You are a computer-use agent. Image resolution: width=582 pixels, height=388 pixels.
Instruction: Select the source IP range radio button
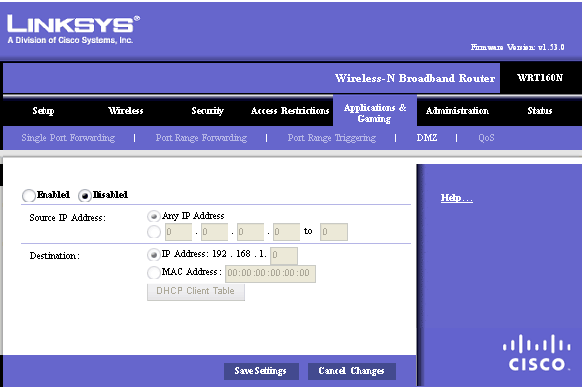coord(154,232)
